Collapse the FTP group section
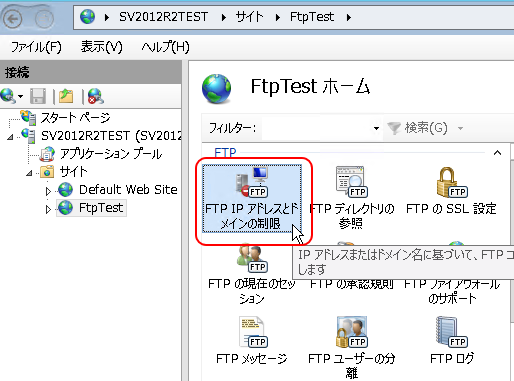Viewport: 514px width, 381px height. click(497, 153)
